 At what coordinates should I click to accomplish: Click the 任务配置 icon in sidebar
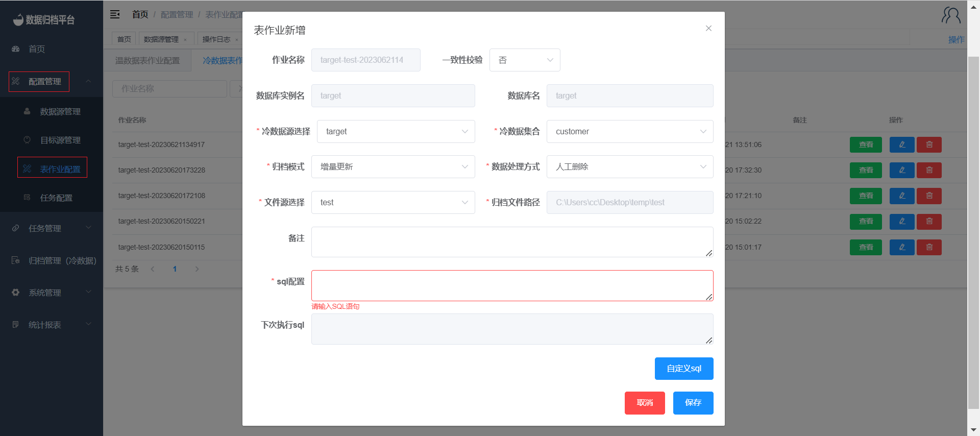27,198
